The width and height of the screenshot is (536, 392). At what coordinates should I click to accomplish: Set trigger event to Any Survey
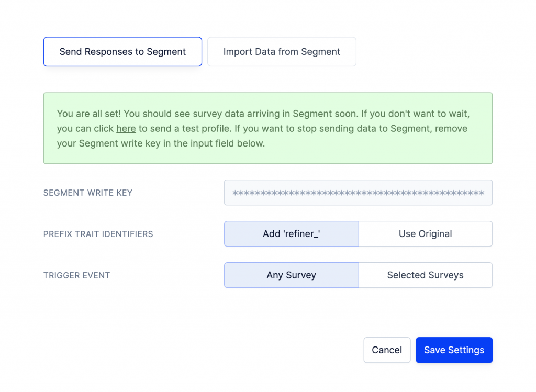point(291,275)
